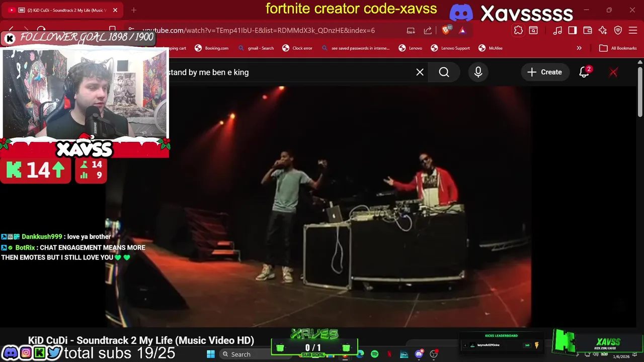This screenshot has width=644, height=362.
Task: Toggle the browser sidebar panel
Action: (x=573, y=31)
